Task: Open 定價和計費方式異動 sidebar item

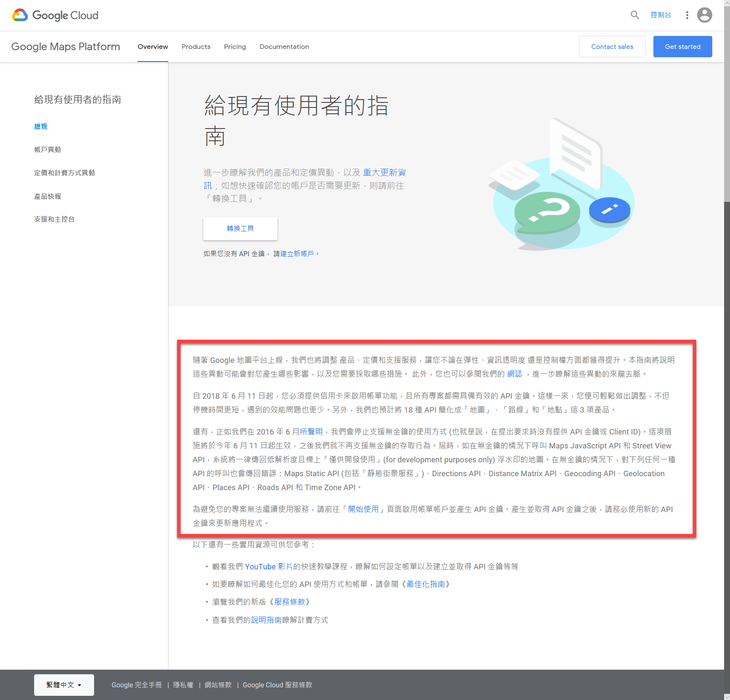Action: (65, 173)
